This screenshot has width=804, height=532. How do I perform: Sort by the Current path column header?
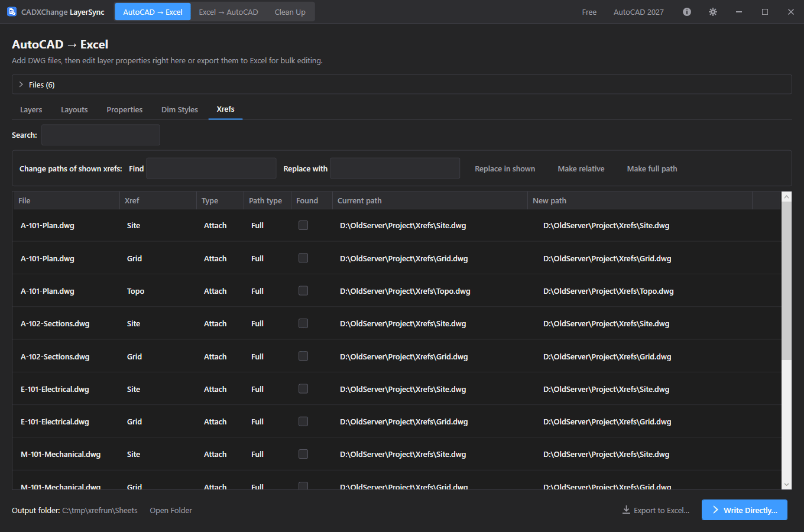[x=430, y=200]
